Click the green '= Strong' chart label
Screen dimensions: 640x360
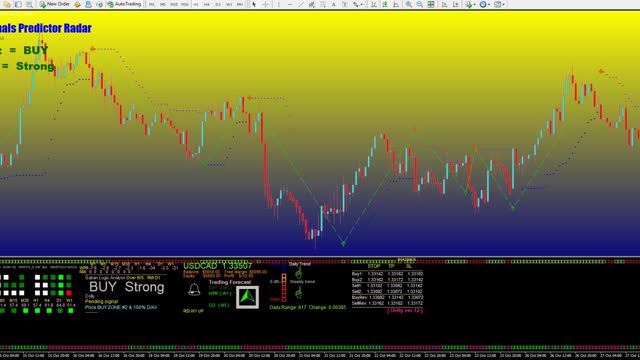pos(28,66)
